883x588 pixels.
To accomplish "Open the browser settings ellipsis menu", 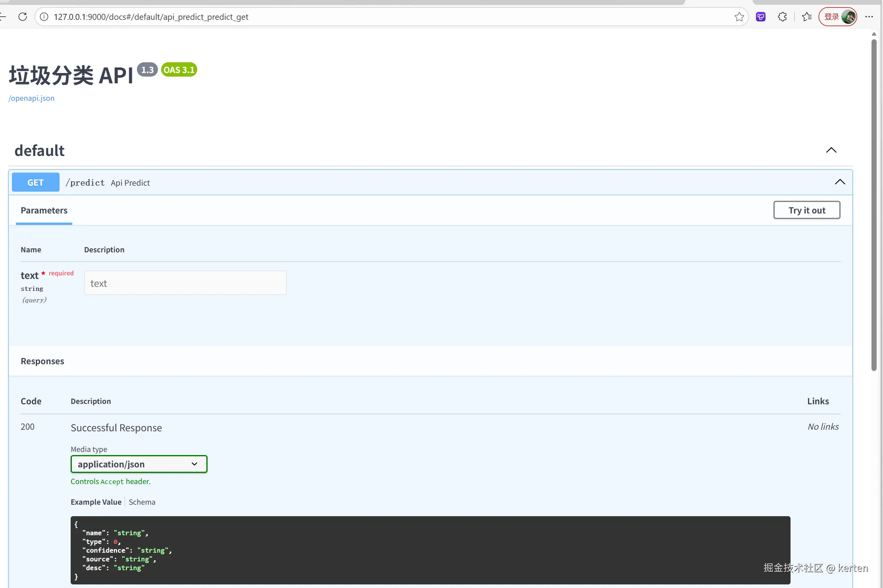I will 869,17.
